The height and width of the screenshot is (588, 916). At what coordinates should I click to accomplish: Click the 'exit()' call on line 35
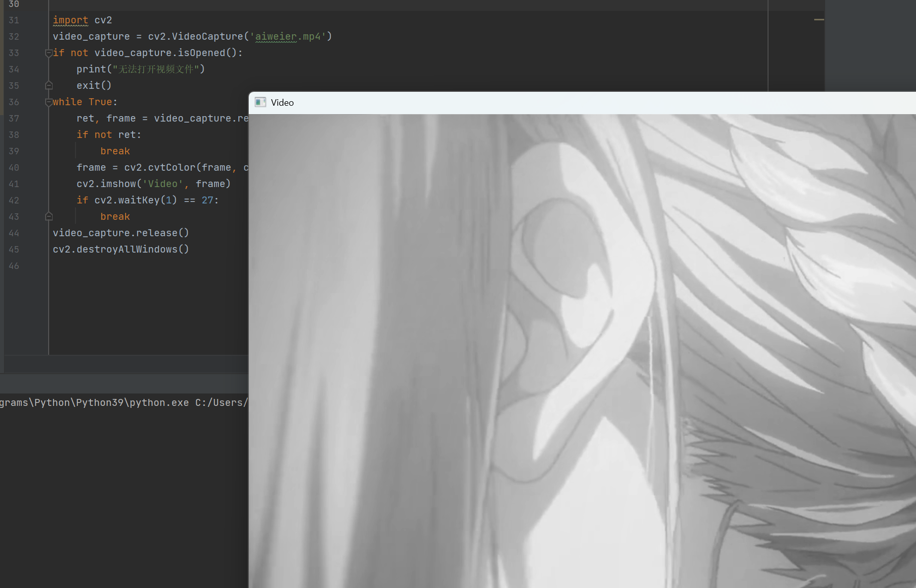[x=94, y=86]
